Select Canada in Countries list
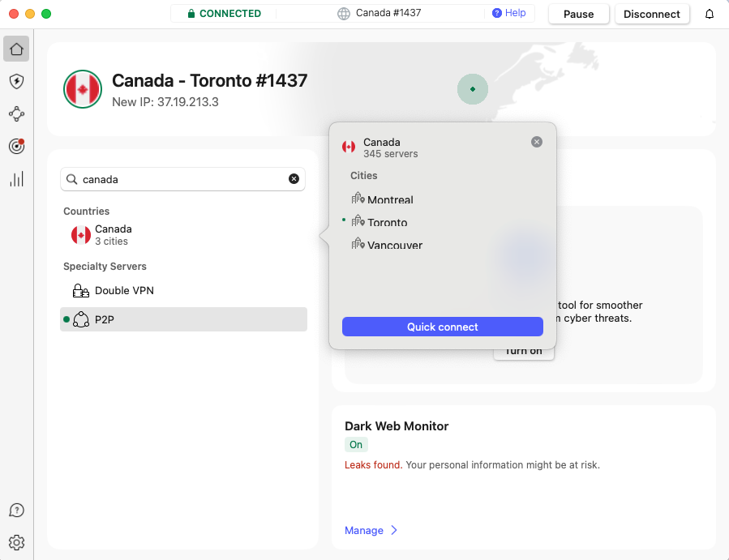This screenshot has height=560, width=729. [183, 235]
